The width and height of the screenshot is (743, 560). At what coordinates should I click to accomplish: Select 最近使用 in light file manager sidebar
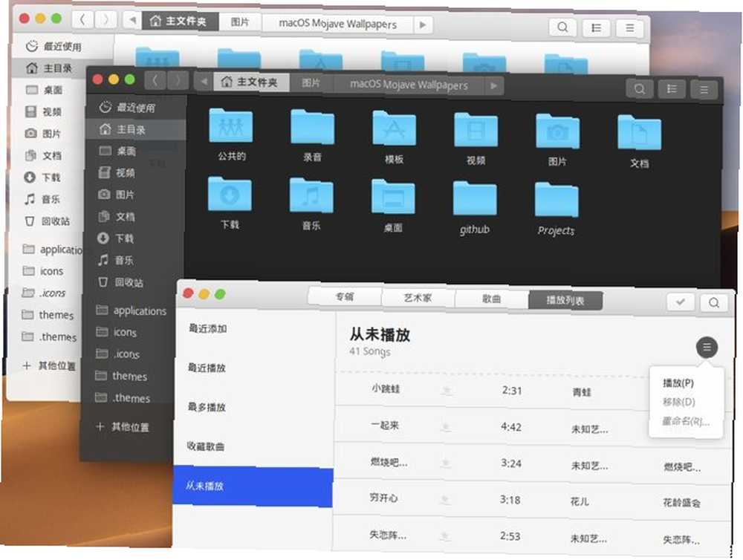click(x=62, y=47)
